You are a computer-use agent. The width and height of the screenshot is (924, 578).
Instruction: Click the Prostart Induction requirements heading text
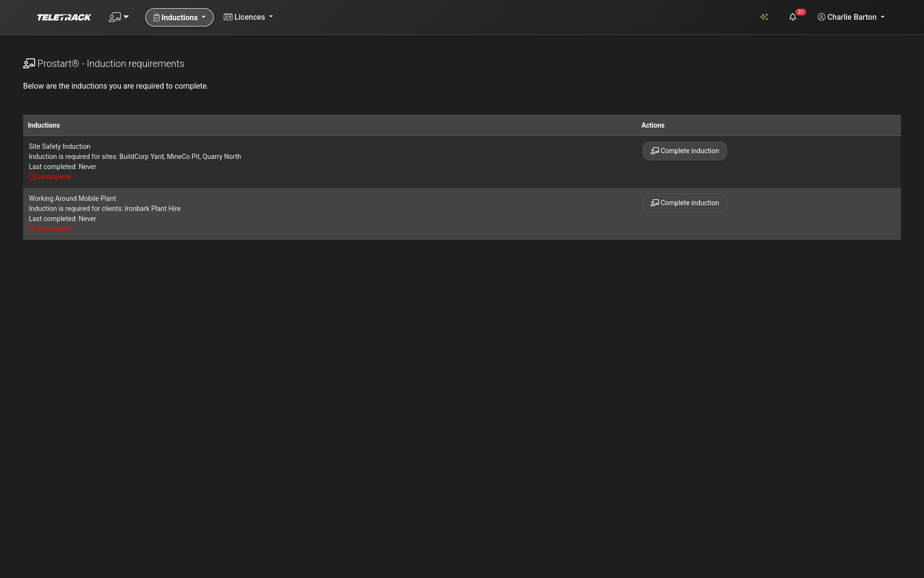click(111, 64)
